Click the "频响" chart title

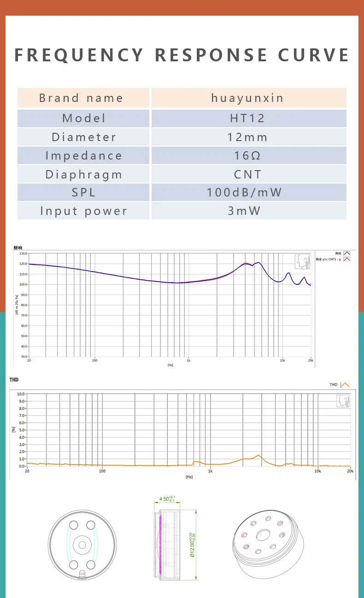[x=18, y=248]
